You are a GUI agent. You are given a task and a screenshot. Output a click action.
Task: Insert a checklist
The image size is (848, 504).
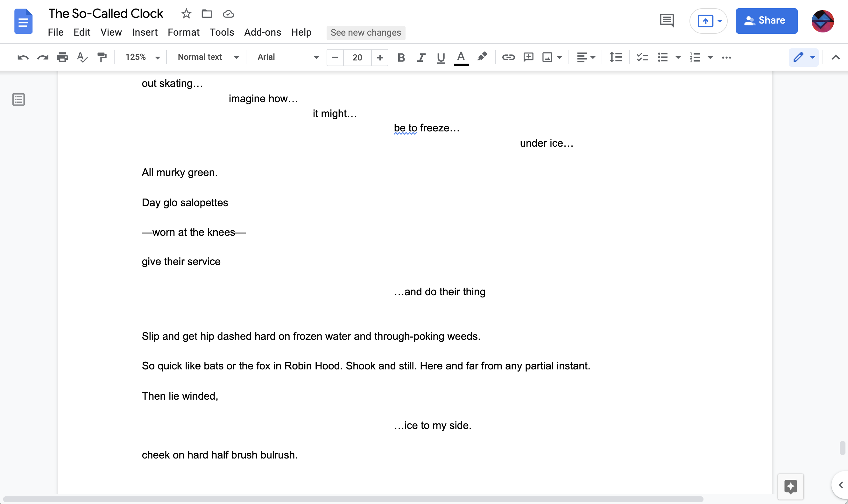pyautogui.click(x=642, y=57)
